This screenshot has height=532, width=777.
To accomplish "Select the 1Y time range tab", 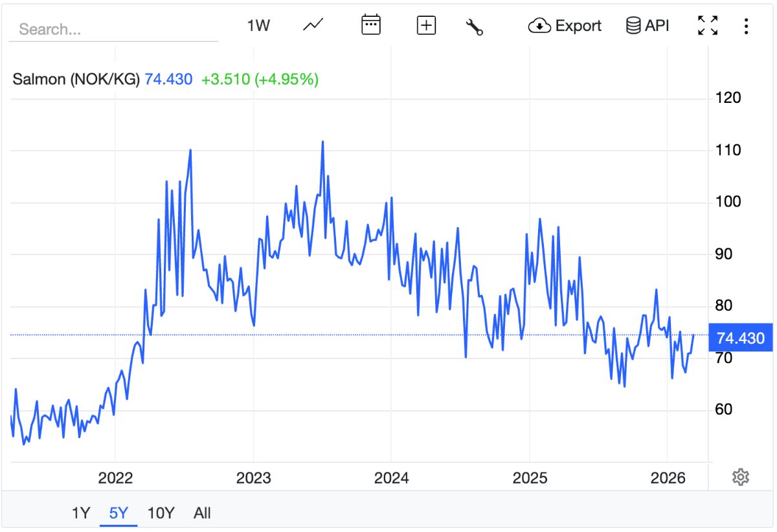I will [80, 513].
